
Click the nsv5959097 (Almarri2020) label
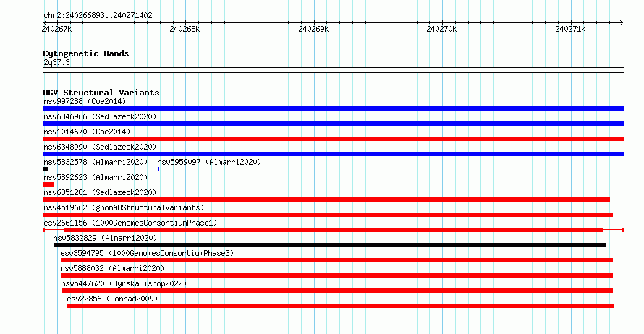[x=209, y=162]
